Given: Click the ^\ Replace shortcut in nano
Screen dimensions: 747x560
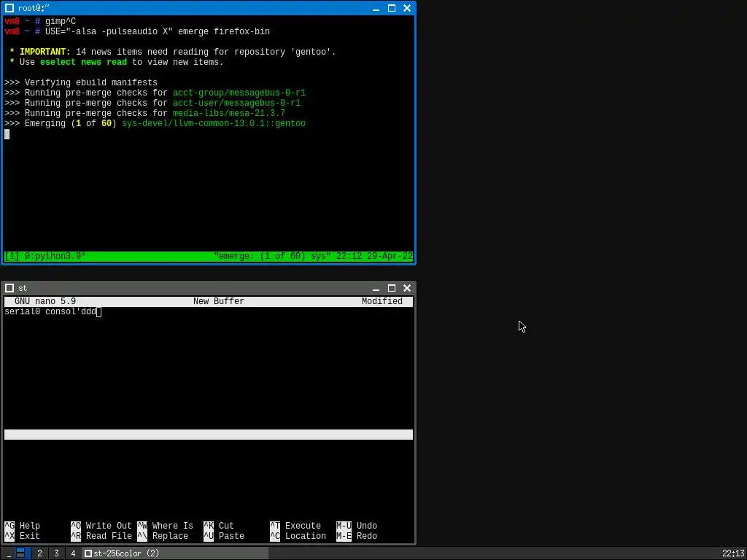Looking at the screenshot, I should (x=163, y=536).
